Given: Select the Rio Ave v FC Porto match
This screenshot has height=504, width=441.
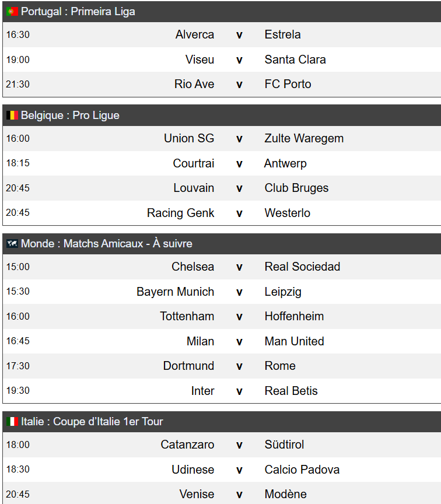Looking at the screenshot, I should pos(222,84).
